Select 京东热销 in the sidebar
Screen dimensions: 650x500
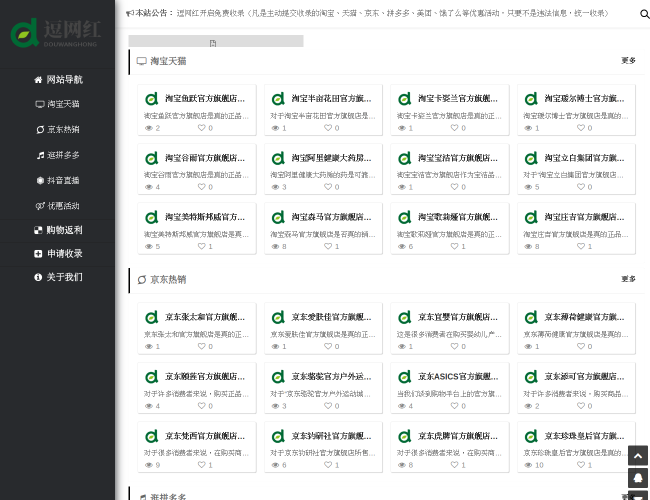click(x=57, y=129)
